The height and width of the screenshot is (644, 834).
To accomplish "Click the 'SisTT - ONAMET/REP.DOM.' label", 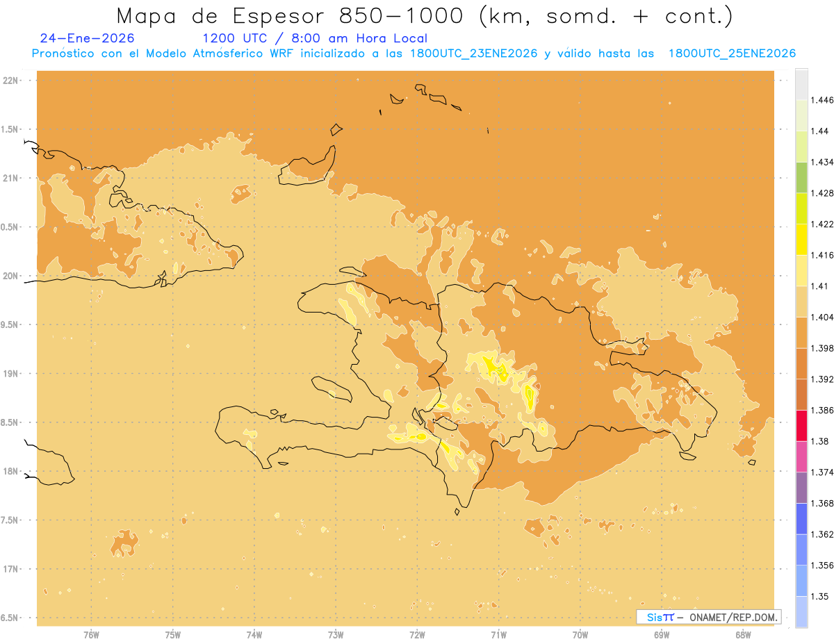I will 708,617.
